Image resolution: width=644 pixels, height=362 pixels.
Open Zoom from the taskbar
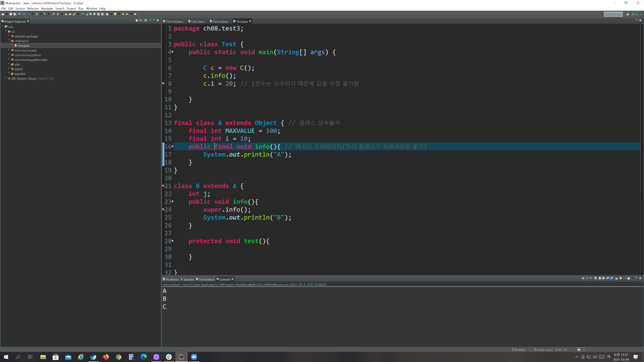tap(194, 357)
